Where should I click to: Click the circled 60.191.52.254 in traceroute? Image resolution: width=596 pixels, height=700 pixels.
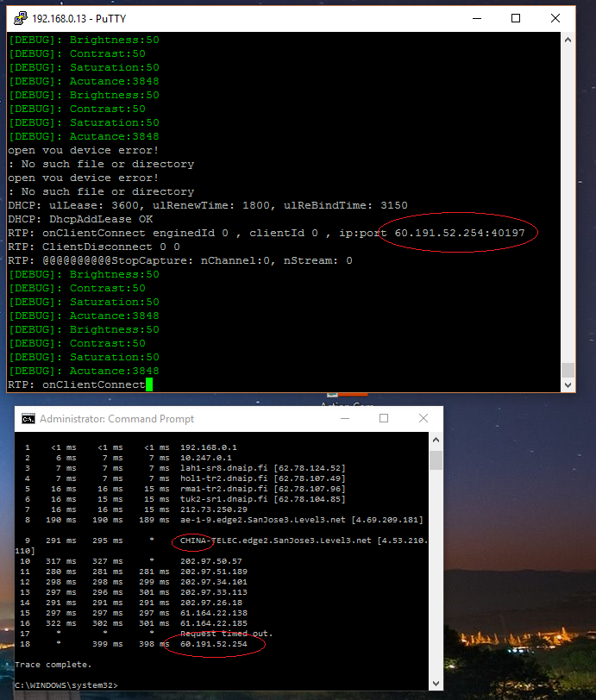click(214, 643)
